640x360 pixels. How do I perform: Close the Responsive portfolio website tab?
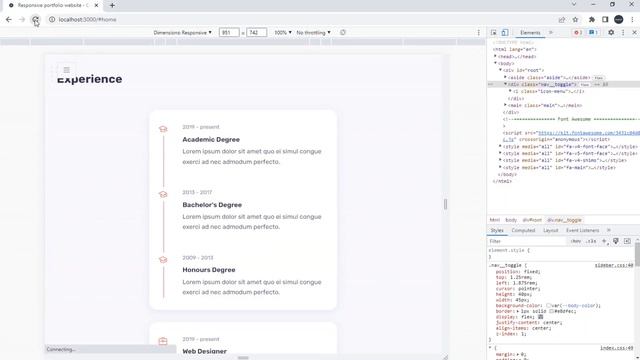(96, 5)
